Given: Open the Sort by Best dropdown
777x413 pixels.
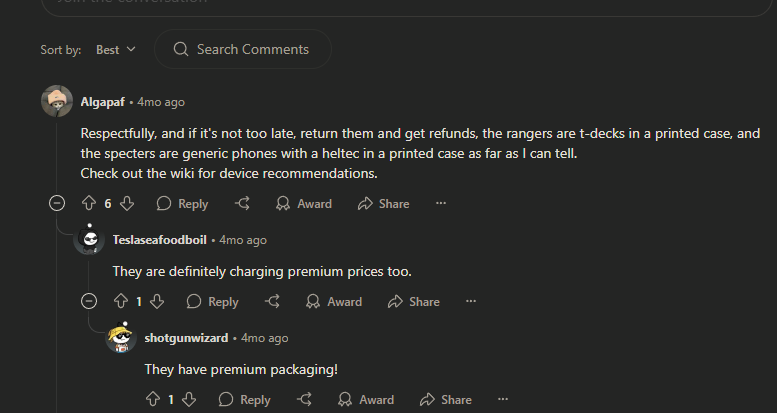Looking at the screenshot, I should (116, 49).
